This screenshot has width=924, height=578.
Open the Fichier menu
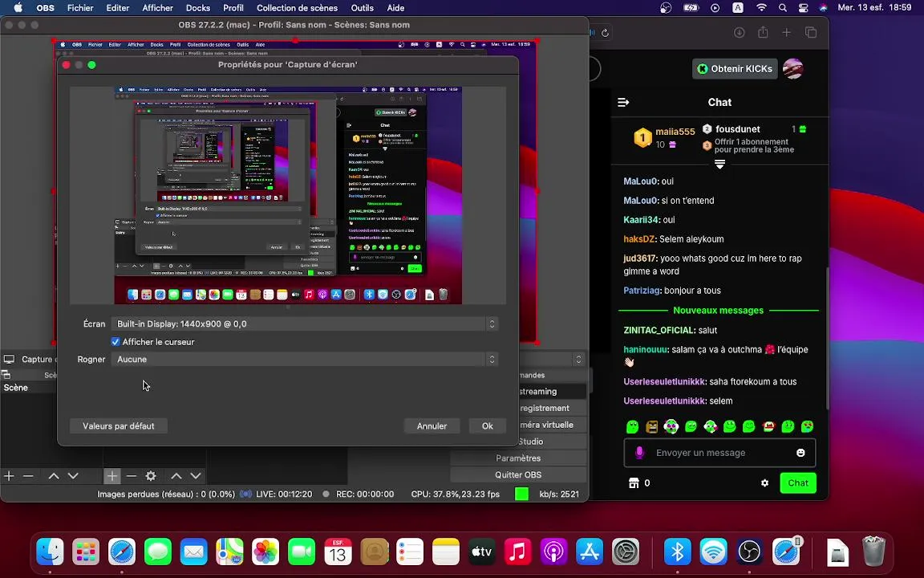[80, 8]
